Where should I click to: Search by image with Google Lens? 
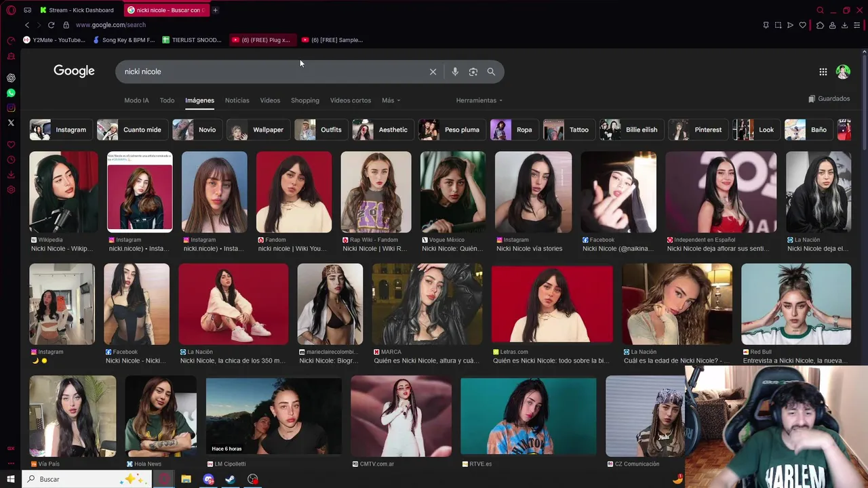(473, 72)
